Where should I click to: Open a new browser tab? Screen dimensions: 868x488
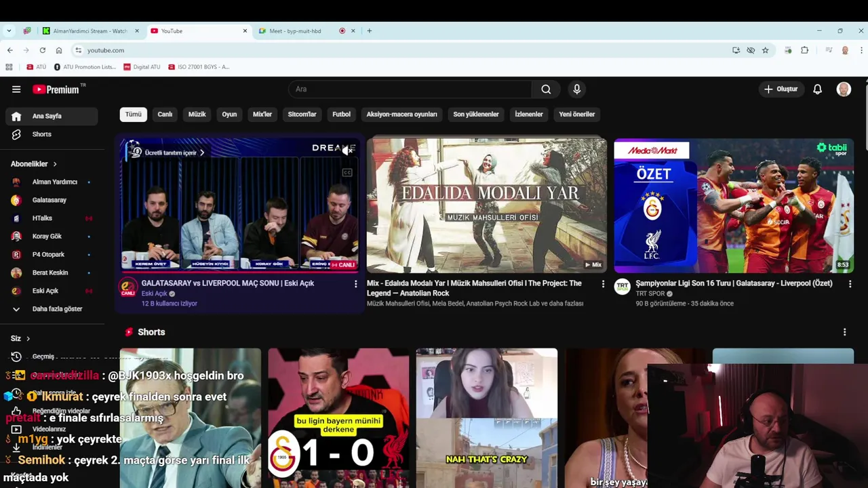pyautogui.click(x=369, y=30)
